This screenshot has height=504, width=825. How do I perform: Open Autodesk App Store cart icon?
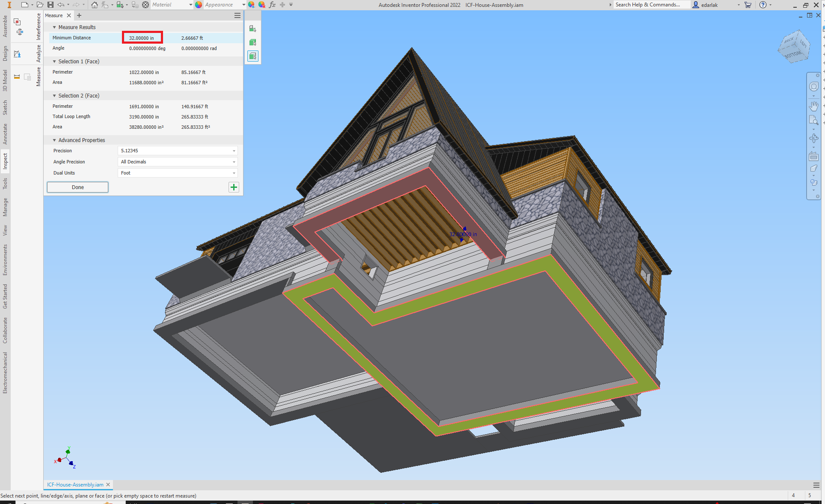[x=748, y=5]
